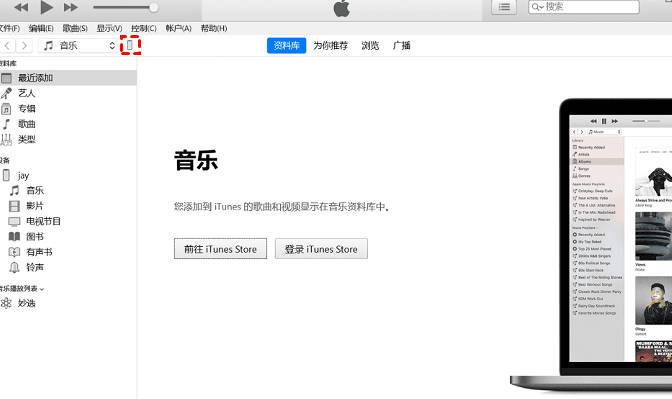672x399 pixels.
Task: Open the 音乐 media type dropdown
Action: [x=78, y=45]
